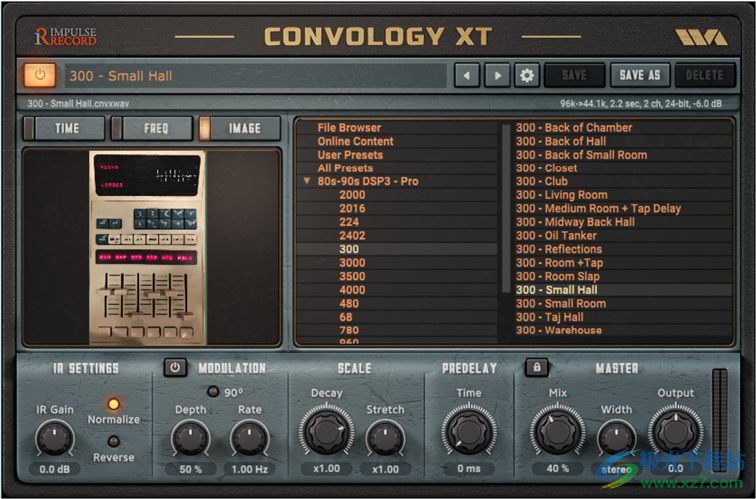
Task: Select the 3500 folder
Action: [352, 276]
